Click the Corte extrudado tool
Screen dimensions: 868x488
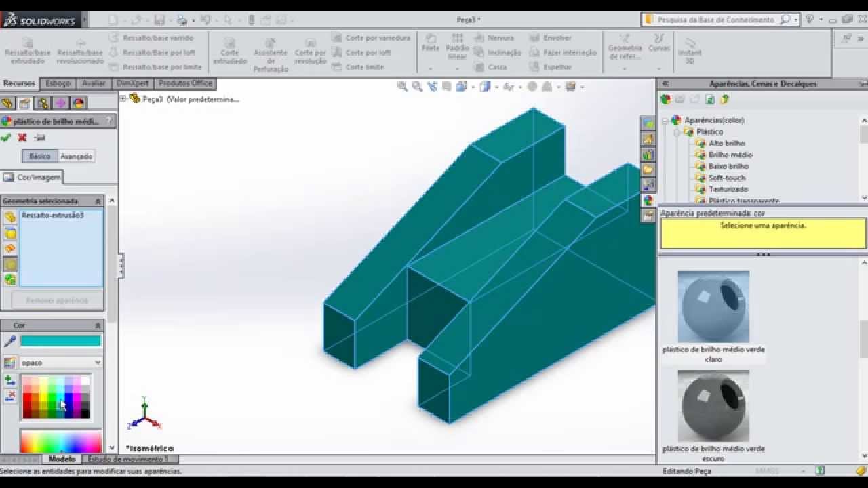pyautogui.click(x=230, y=50)
